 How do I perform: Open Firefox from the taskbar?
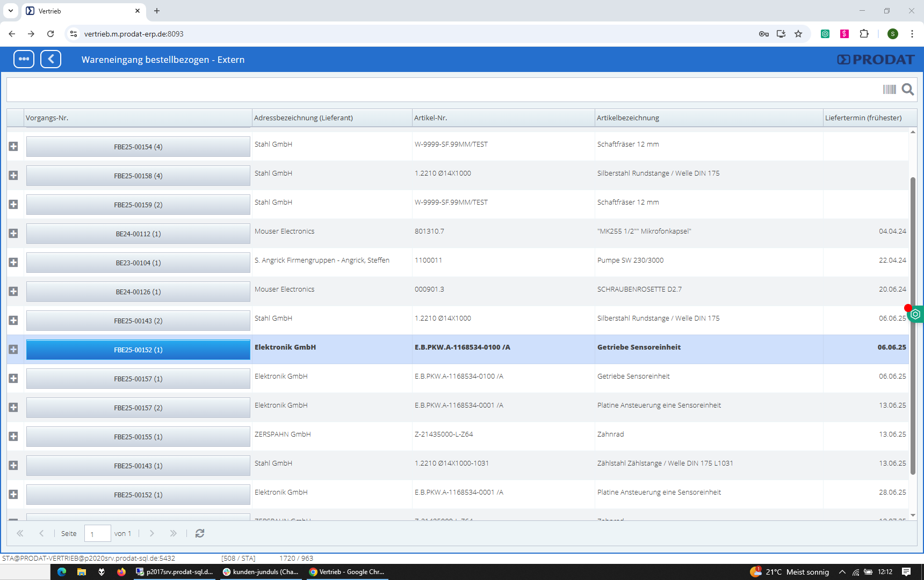pyautogui.click(x=121, y=572)
